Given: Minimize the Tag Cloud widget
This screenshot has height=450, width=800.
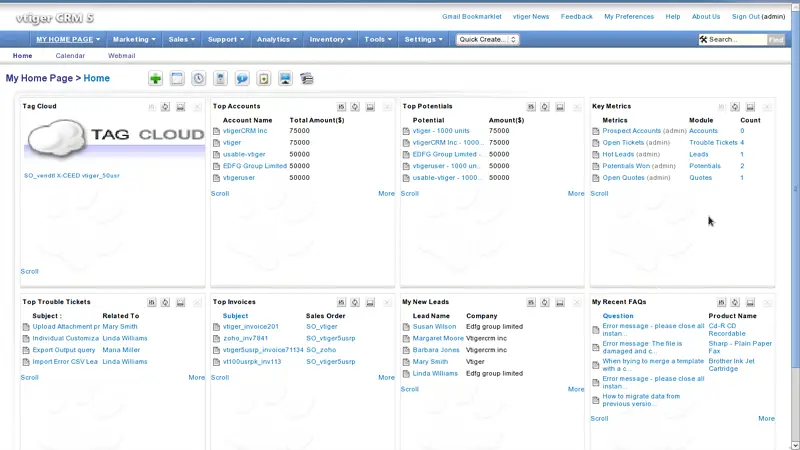Looking at the screenshot, I should pos(181,107).
